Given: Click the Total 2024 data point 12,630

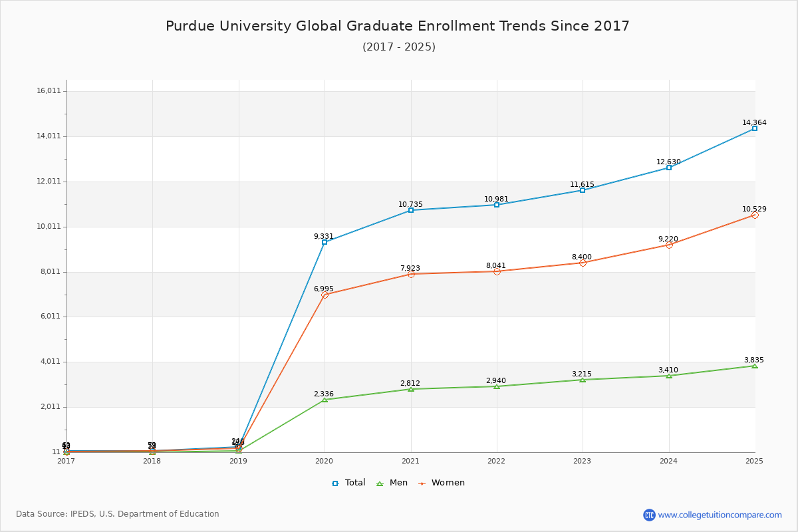Looking at the screenshot, I should (x=669, y=168).
